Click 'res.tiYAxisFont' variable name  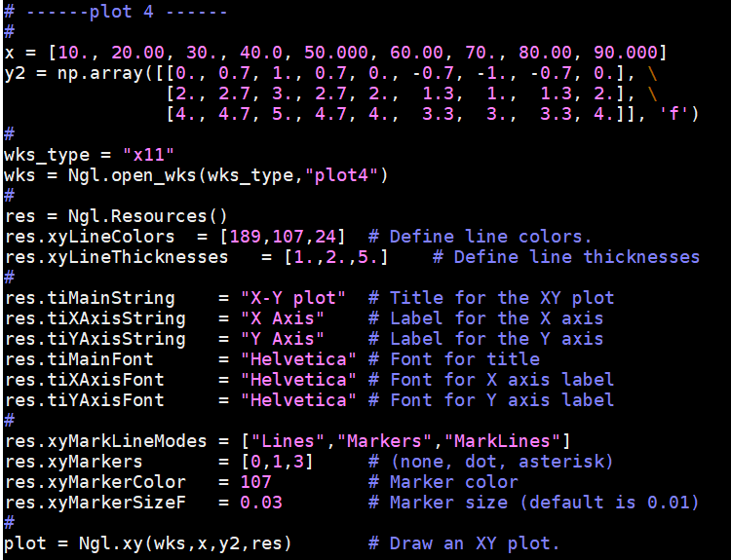pyautogui.click(x=85, y=400)
